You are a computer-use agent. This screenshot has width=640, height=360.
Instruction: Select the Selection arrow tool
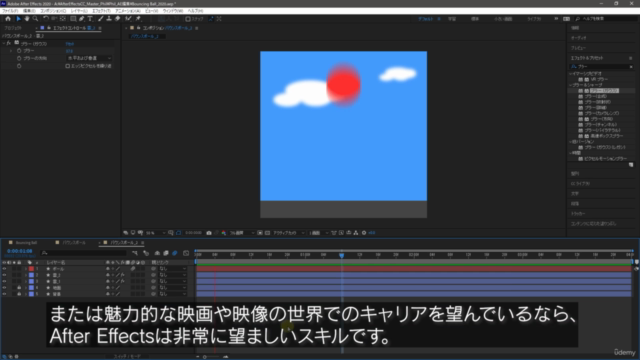(x=18, y=19)
